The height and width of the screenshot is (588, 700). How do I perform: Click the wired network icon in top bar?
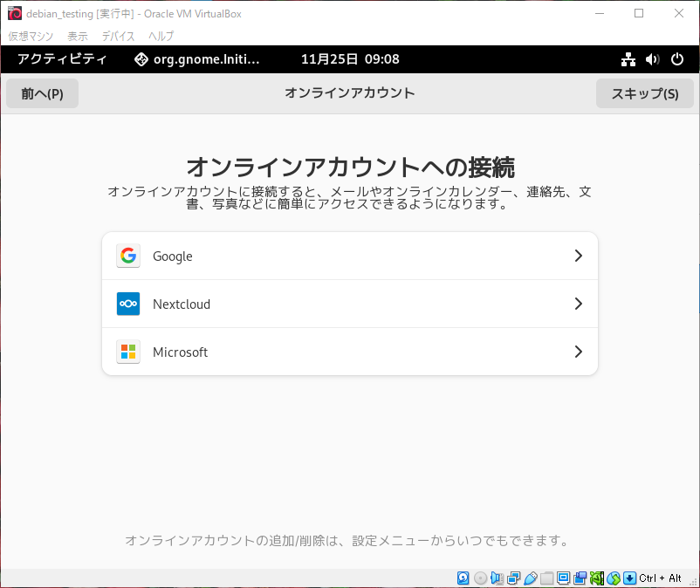tap(628, 59)
